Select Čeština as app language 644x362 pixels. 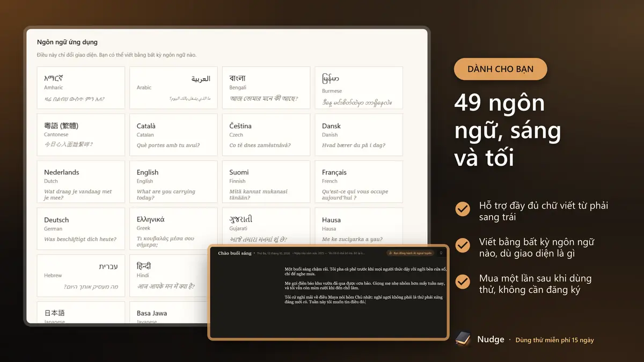pyautogui.click(x=266, y=135)
